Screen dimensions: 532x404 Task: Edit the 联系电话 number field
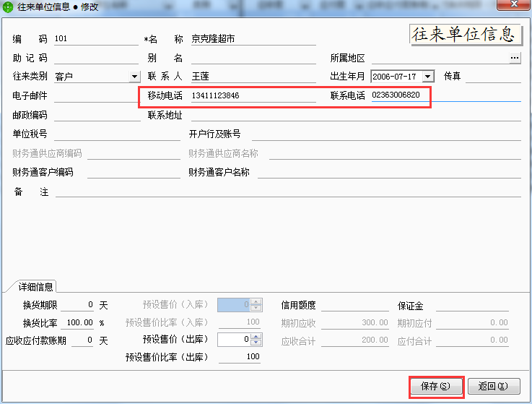tap(399, 95)
